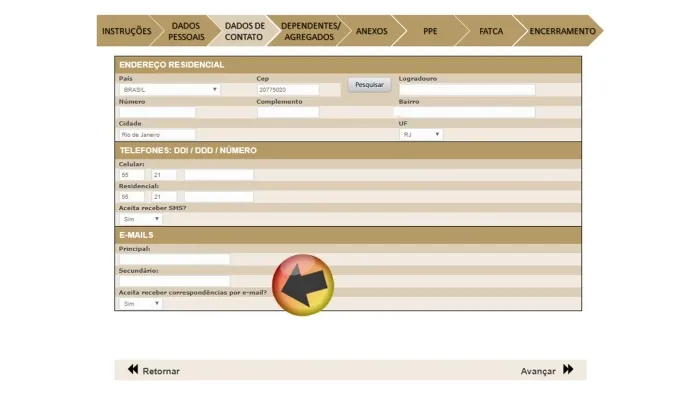Click the Avançar double-arrow icon
Image resolution: width=700 pixels, height=394 pixels.
568,369
